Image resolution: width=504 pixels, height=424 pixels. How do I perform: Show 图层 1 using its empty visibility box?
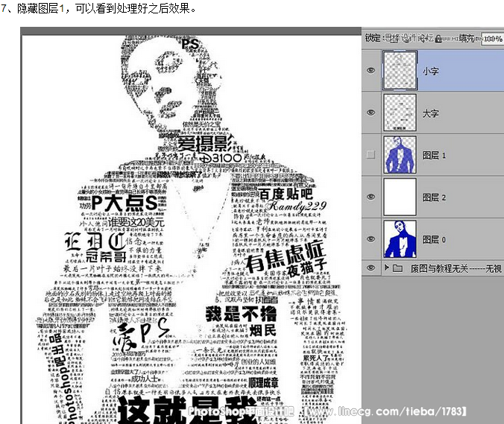pyautogui.click(x=371, y=154)
